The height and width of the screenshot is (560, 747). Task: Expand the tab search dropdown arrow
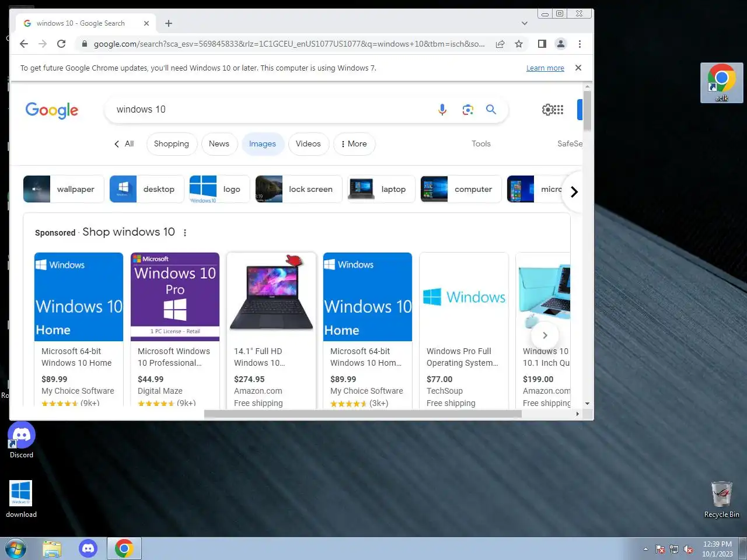[x=525, y=23]
